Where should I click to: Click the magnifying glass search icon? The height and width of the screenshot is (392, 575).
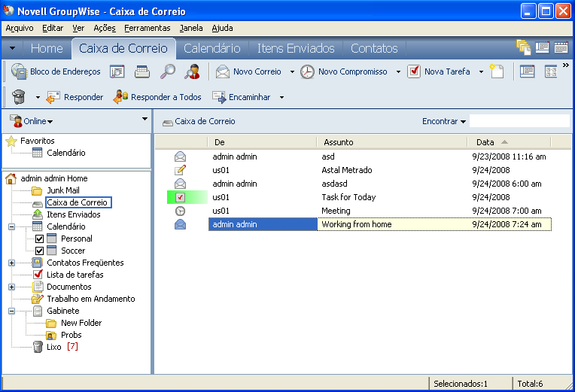coord(168,72)
